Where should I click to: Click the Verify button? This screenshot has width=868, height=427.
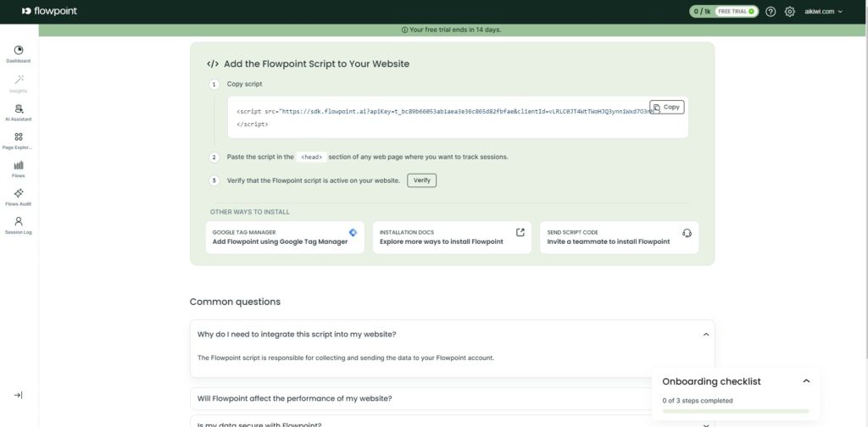click(422, 180)
